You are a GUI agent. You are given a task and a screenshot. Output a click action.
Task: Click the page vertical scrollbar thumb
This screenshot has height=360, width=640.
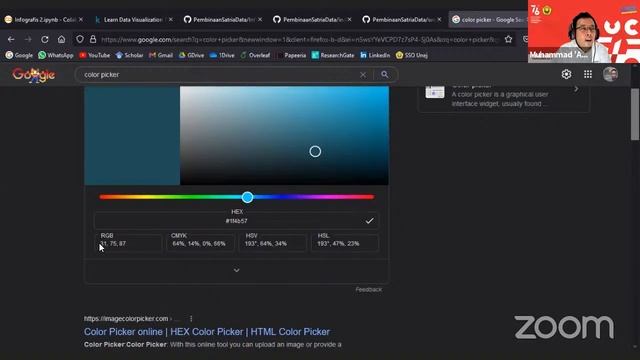(x=635, y=115)
